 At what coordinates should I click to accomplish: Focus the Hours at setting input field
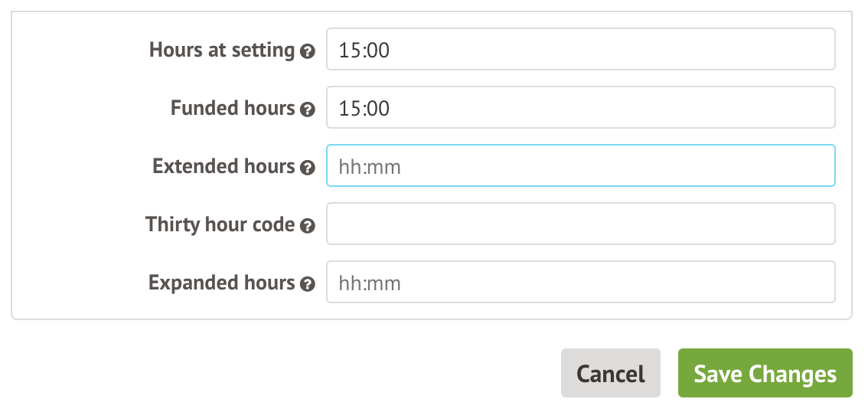tap(580, 49)
